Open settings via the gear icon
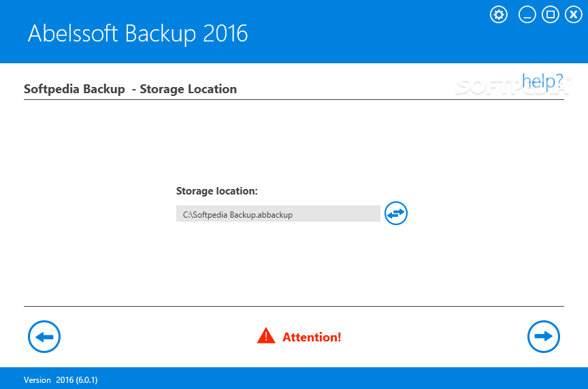Image resolution: width=588 pixels, height=389 pixels. 498,15
